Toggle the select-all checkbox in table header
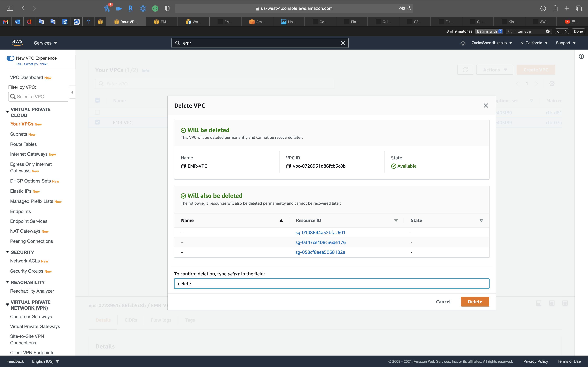This screenshot has height=367, width=588. pyautogui.click(x=97, y=100)
